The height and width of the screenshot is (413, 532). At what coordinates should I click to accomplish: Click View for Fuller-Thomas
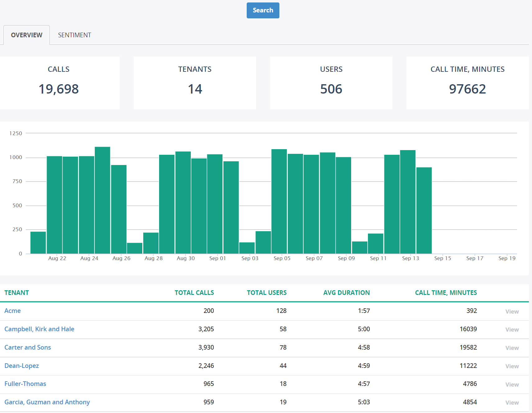[512, 384]
